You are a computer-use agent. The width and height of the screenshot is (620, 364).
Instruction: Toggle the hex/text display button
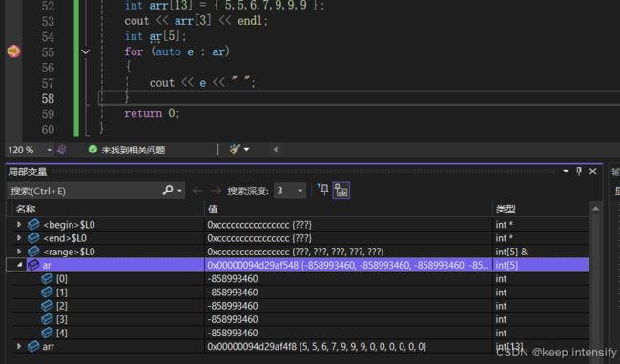click(341, 191)
